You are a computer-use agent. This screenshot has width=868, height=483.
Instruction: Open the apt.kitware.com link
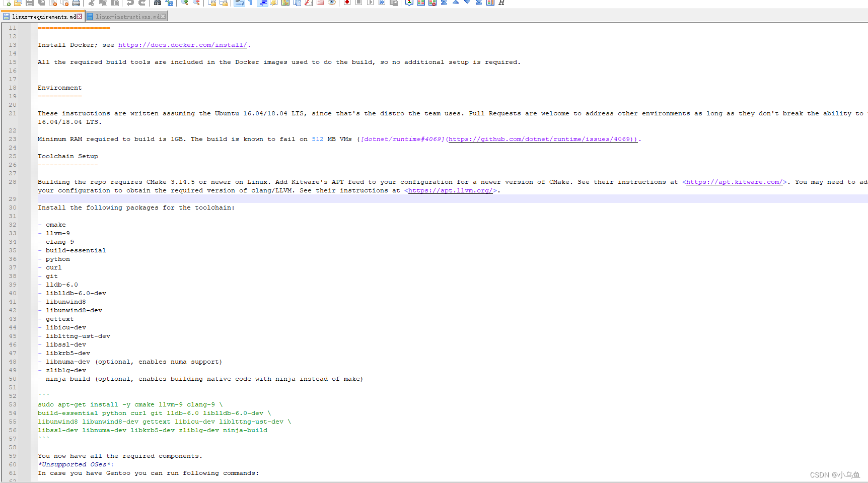[x=734, y=182]
